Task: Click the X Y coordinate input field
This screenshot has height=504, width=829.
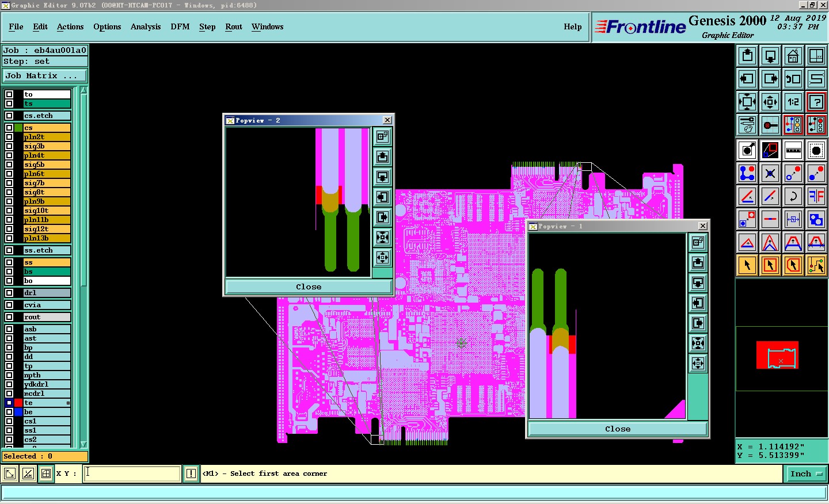Action: (x=132, y=474)
